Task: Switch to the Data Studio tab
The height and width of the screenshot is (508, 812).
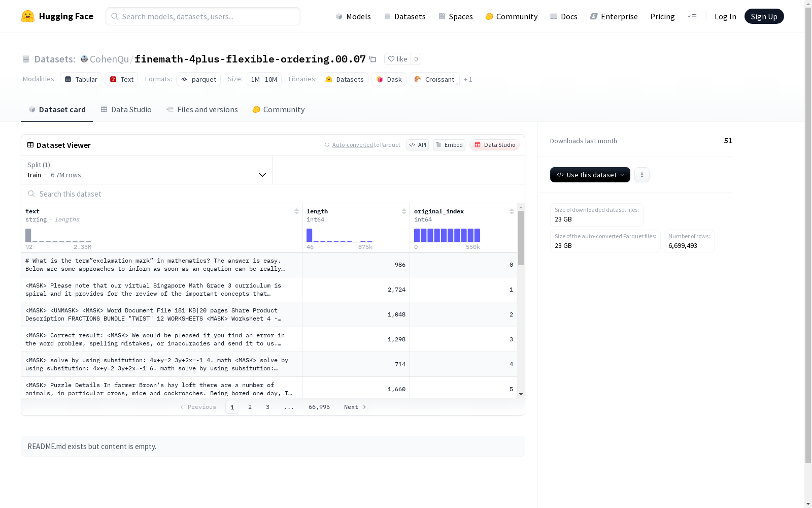Action: 126,110
